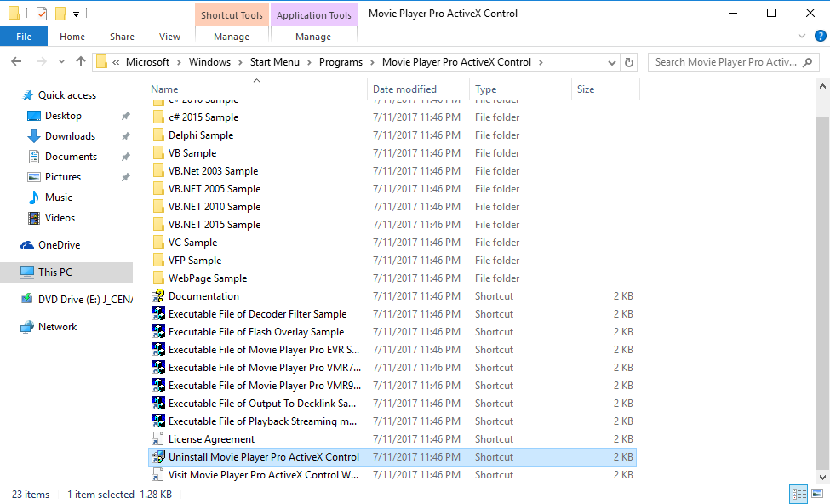This screenshot has height=504, width=830.
Task: Open the address bar path dropdown arrow
Action: coord(611,61)
